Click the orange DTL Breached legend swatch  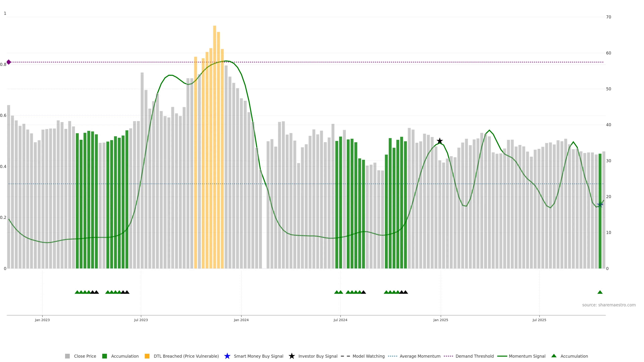point(147,356)
